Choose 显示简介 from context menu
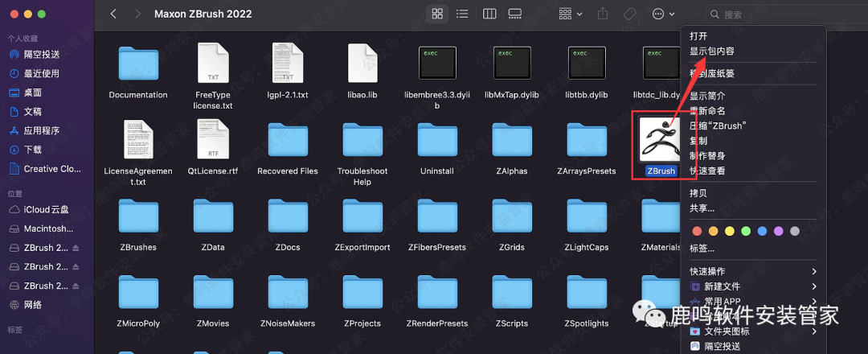The image size is (868, 354). point(708,96)
